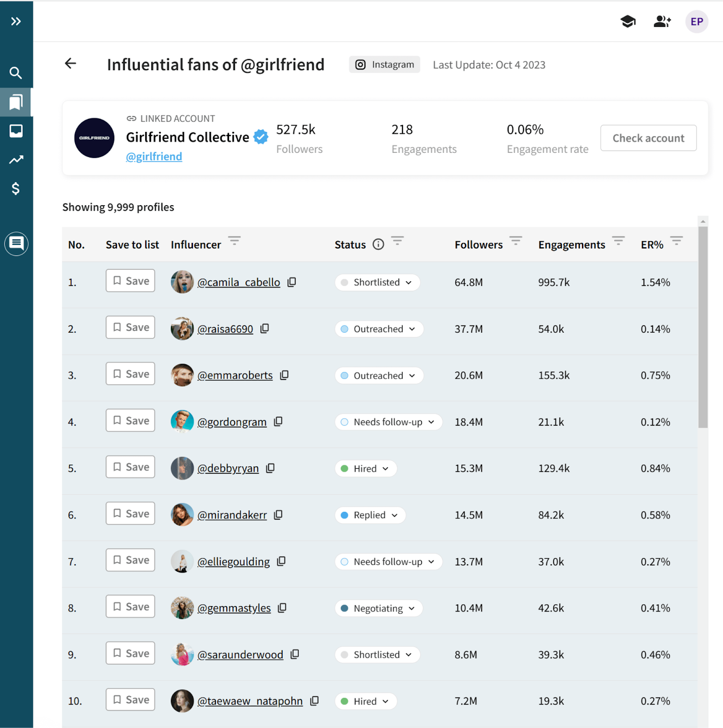Screen dimensions: 723x728
Task: Click the 'Last Update: Oct 4 2023' text
Action: tap(489, 65)
